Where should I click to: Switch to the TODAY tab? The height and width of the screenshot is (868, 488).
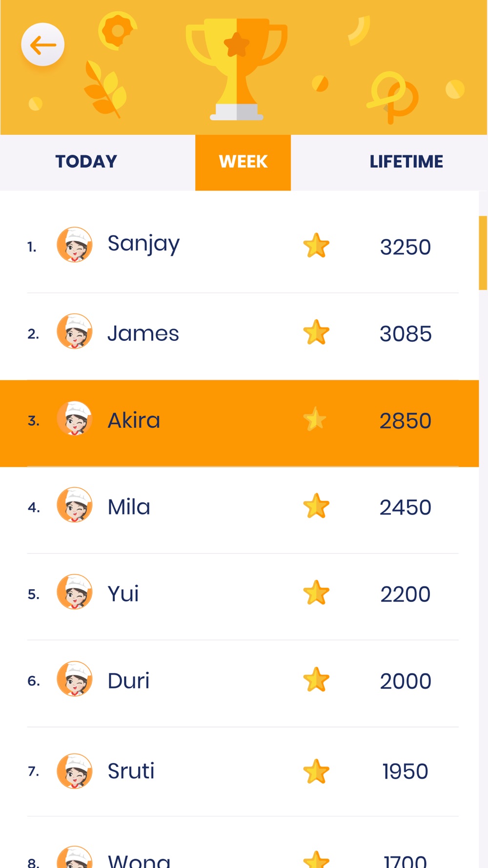point(86,162)
